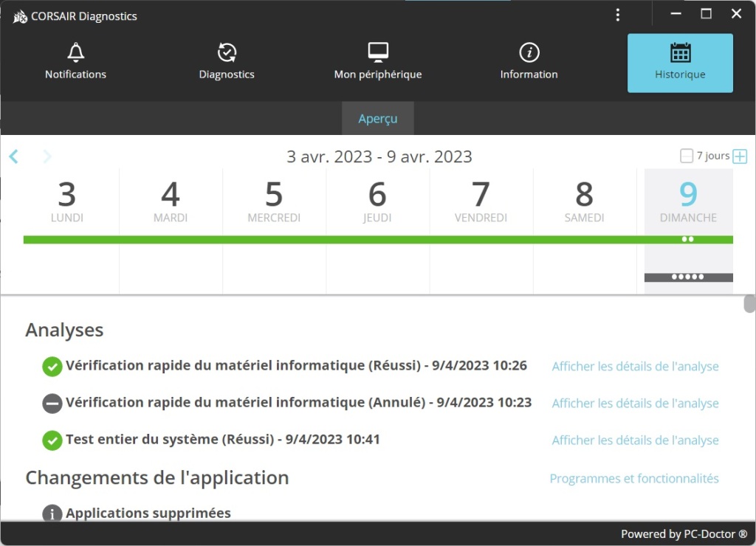Viewport: 756px width, 546px height.
Task: Expand the range with the plus button
Action: tap(740, 156)
